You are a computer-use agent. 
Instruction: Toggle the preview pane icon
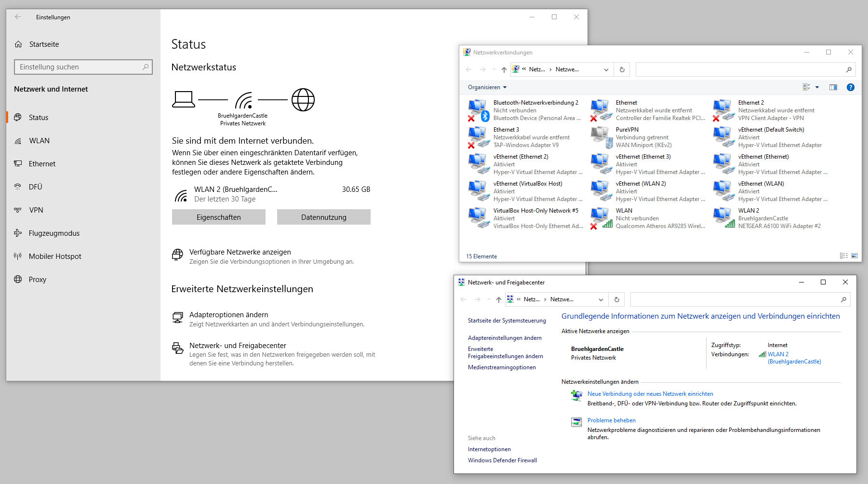(833, 87)
